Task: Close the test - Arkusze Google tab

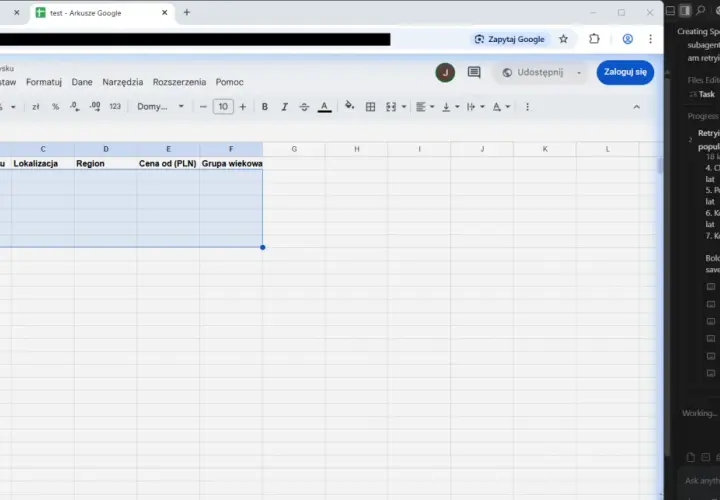Action: pyautogui.click(x=164, y=13)
